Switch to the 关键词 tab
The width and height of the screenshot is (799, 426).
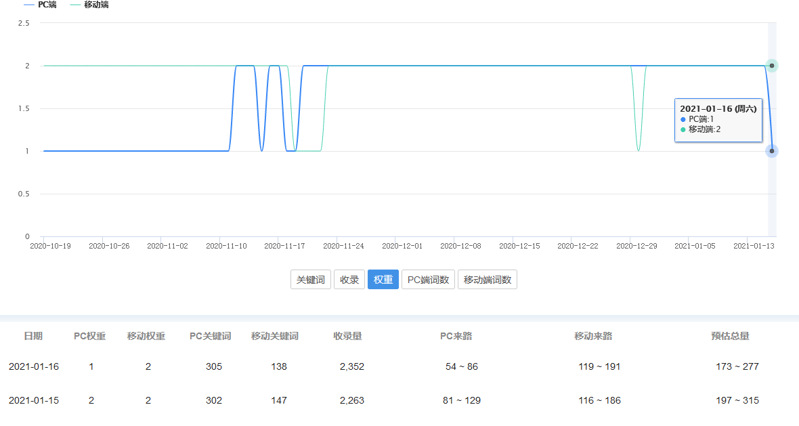[x=310, y=280]
